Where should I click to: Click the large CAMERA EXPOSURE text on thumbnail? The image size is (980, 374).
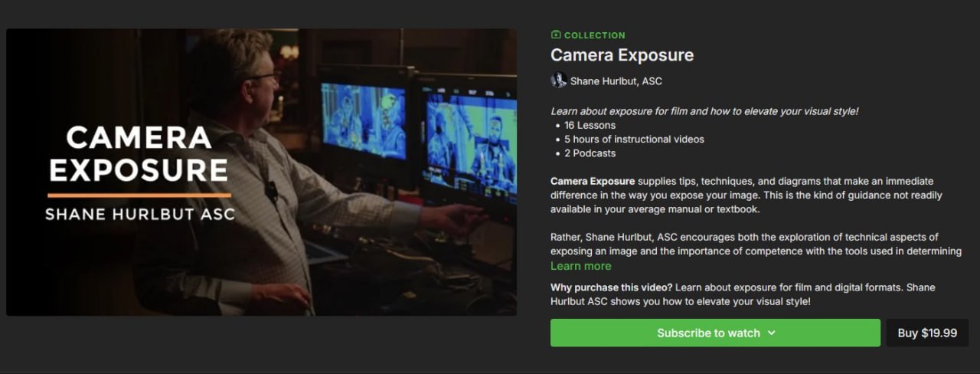(139, 153)
